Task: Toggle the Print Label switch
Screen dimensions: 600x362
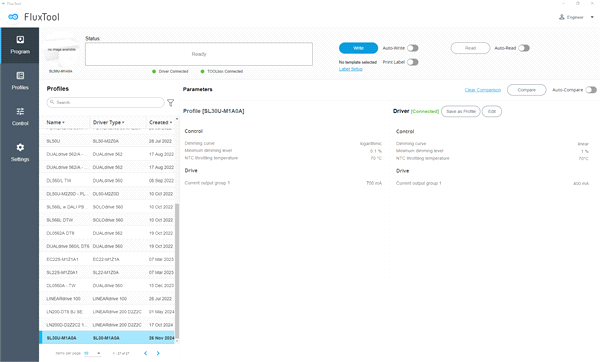Action: pos(412,62)
